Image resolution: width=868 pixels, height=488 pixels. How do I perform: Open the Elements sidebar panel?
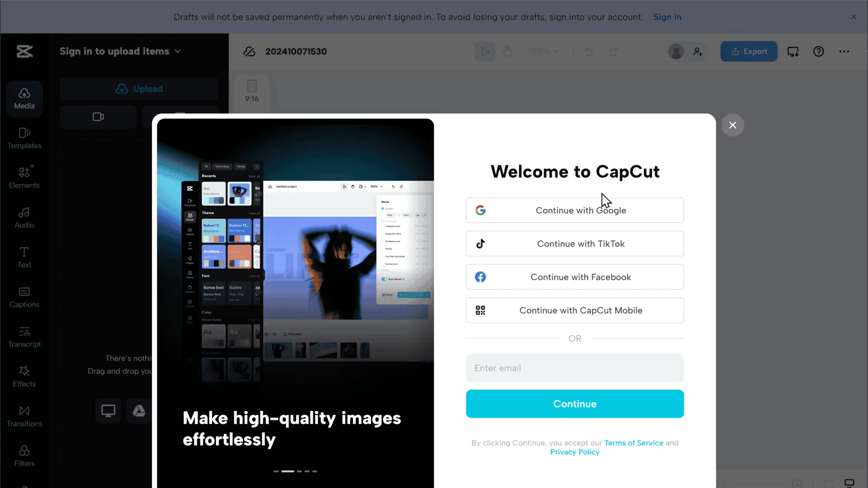[x=24, y=178]
